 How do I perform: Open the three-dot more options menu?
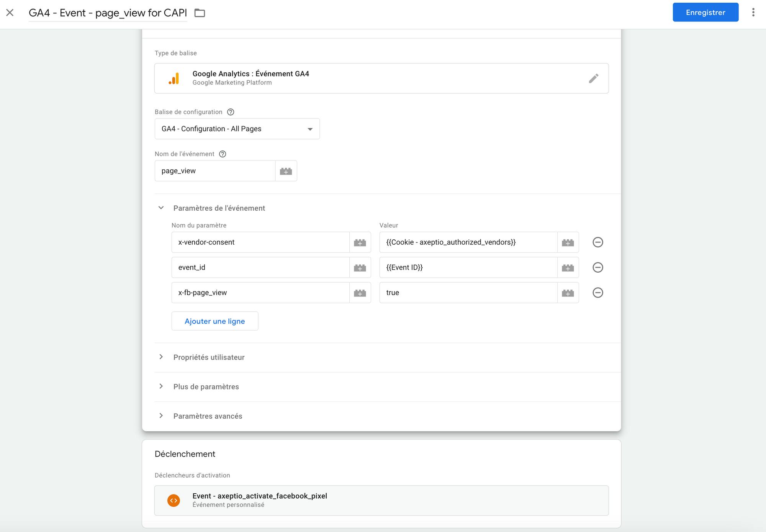coord(753,12)
